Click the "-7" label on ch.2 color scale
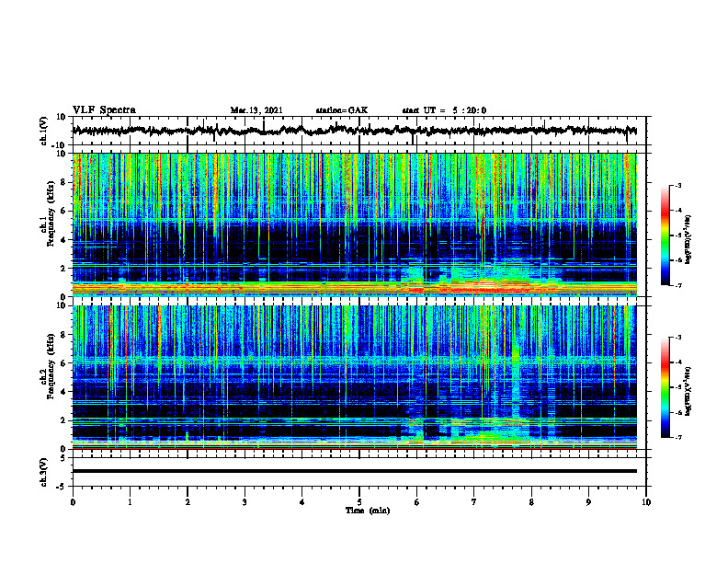This screenshot has width=728, height=563. [x=677, y=437]
